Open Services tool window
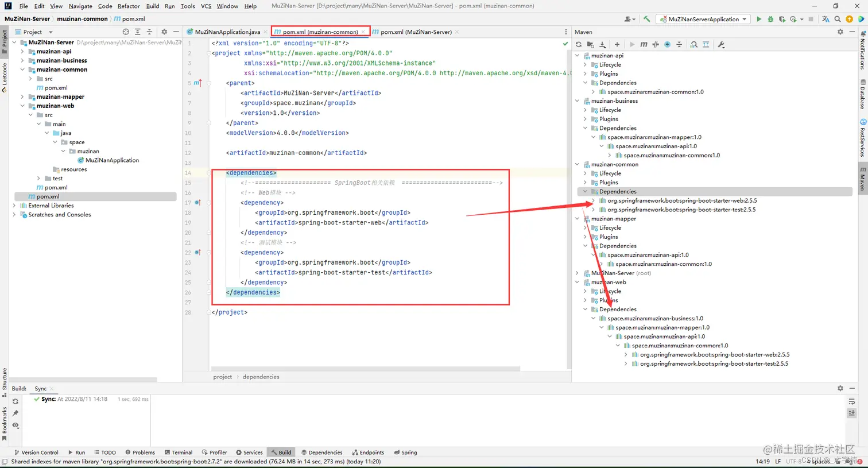 click(x=249, y=452)
